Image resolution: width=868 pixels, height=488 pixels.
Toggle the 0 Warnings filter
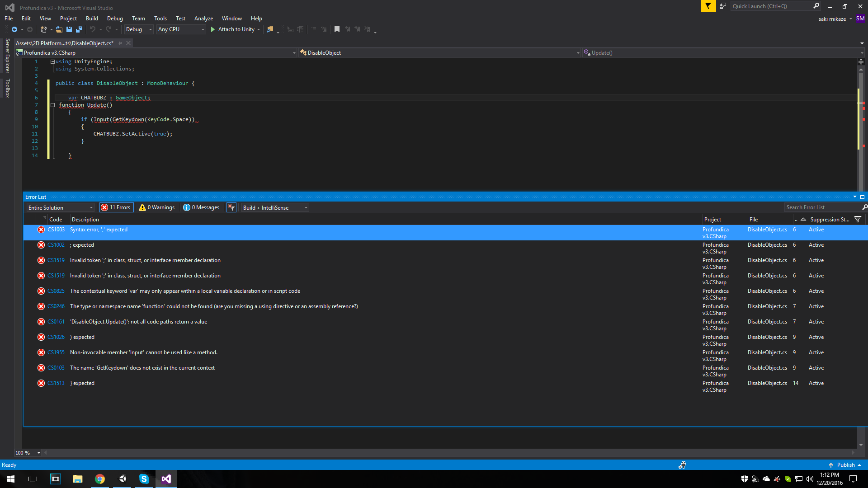click(157, 207)
